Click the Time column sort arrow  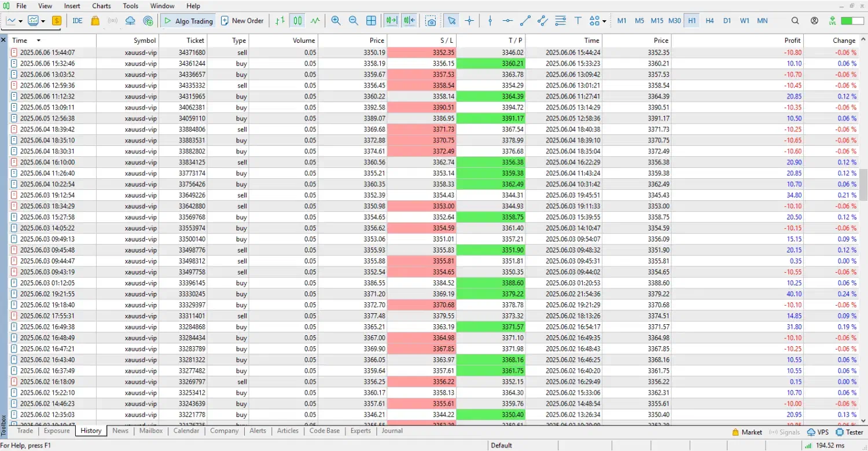point(39,41)
